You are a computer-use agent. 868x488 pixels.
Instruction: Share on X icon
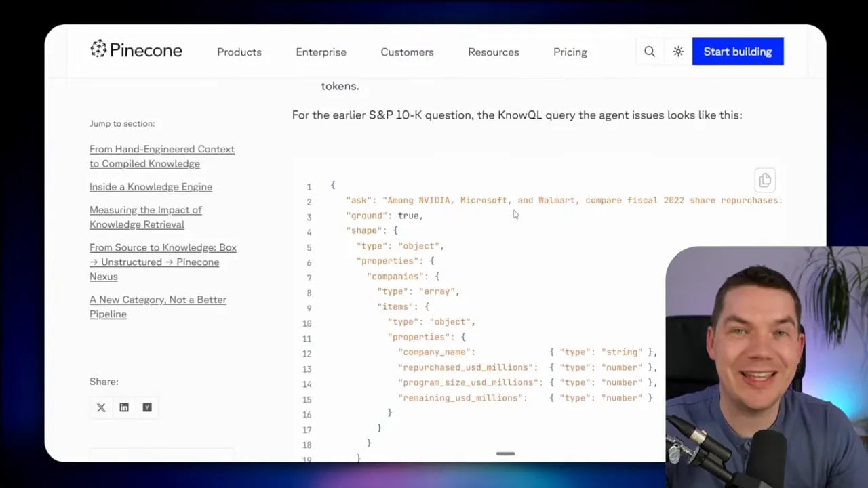[x=101, y=407]
